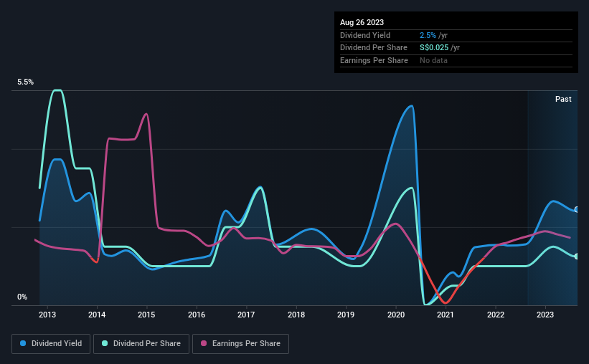Click the pink dot in Earnings Per Share legend
The width and height of the screenshot is (589, 364).
205,344
